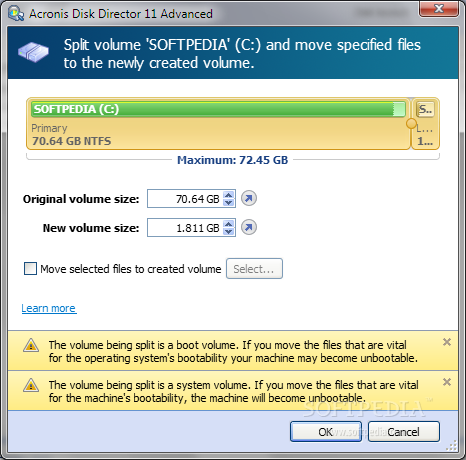Image resolution: width=466 pixels, height=460 pixels.
Task: Enable Move selected files to created volume
Action: [x=30, y=269]
